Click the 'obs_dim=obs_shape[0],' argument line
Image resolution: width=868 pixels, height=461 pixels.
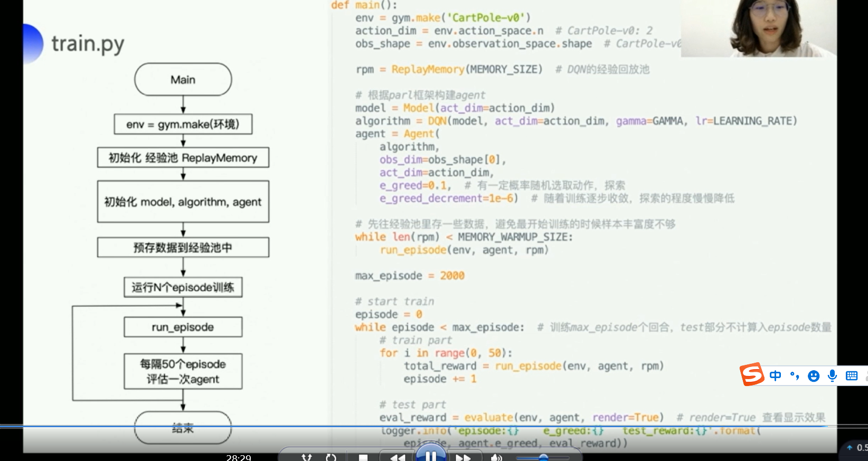click(x=442, y=159)
